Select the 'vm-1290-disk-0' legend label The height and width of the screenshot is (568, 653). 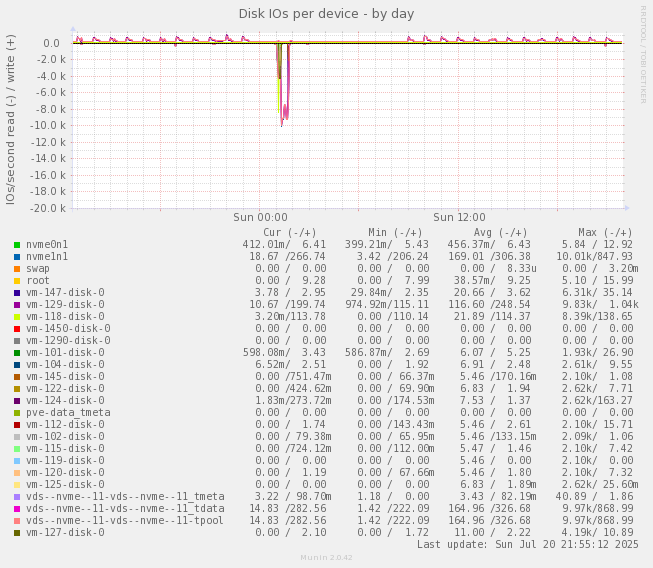pyautogui.click(x=68, y=341)
